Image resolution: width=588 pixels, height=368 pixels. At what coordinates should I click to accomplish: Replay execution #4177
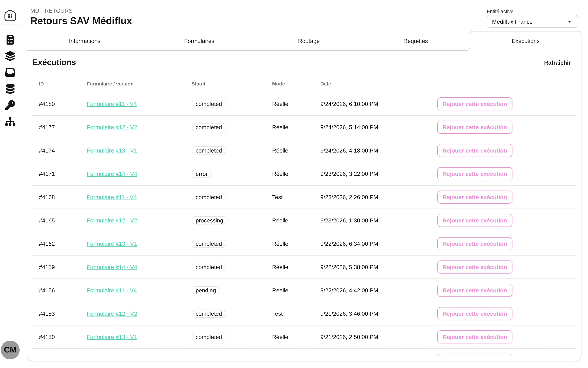click(x=474, y=127)
